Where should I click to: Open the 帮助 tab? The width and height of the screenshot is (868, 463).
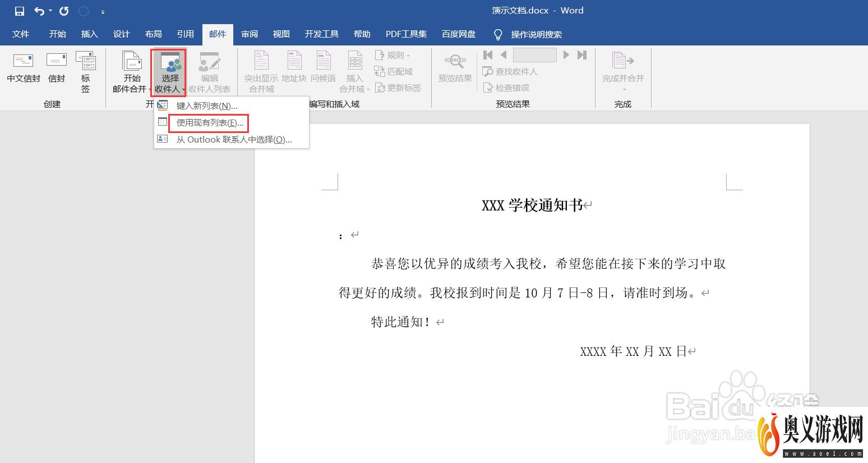tap(362, 34)
